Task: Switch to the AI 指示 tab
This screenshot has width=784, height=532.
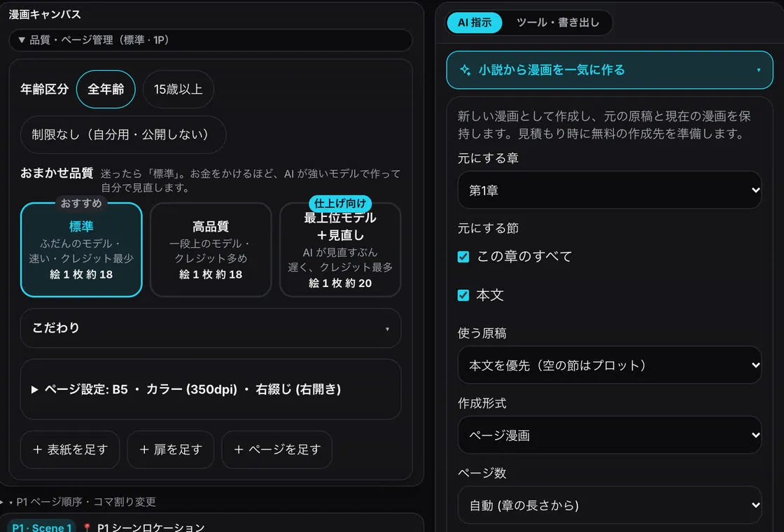Action: click(x=474, y=22)
